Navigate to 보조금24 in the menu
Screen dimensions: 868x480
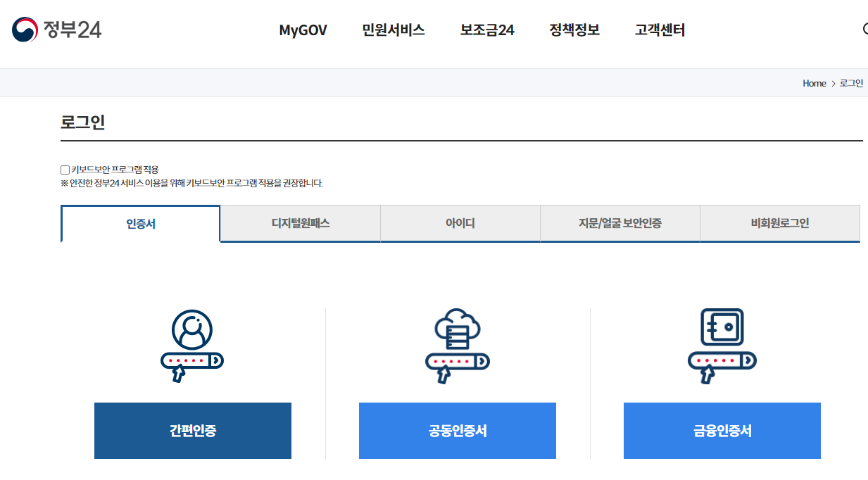click(x=487, y=30)
